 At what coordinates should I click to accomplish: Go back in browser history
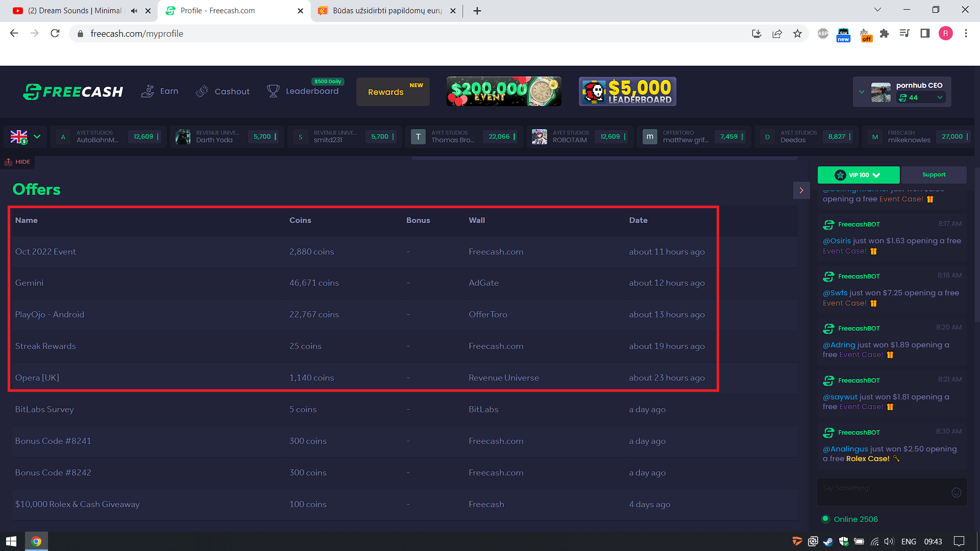(x=14, y=34)
